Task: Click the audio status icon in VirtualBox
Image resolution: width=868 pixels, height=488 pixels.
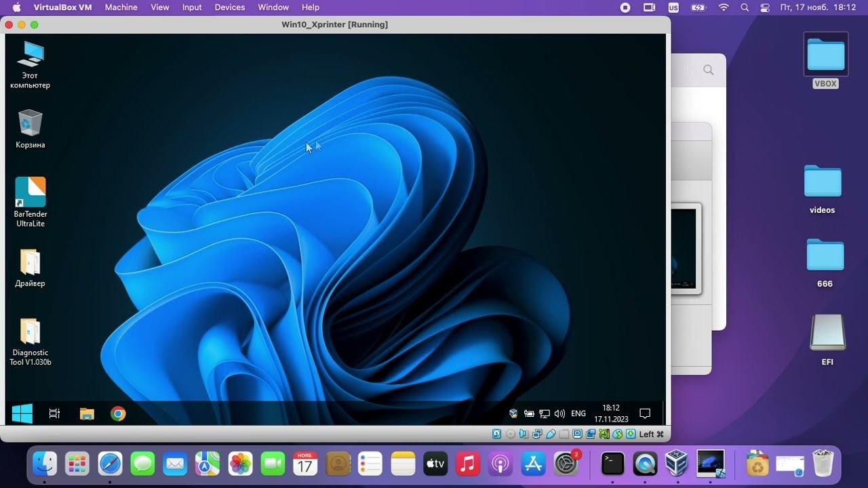Action: (523, 434)
